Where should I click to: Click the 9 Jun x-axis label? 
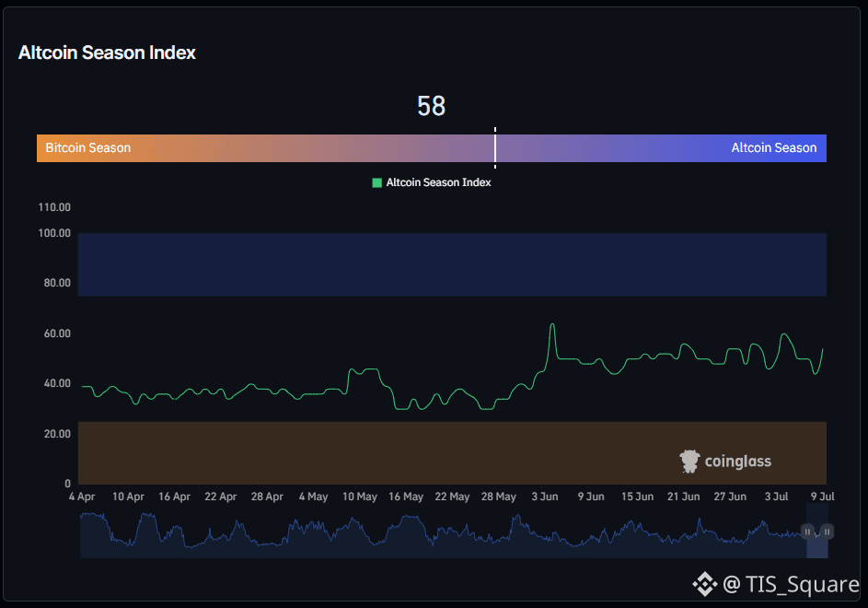coord(591,497)
